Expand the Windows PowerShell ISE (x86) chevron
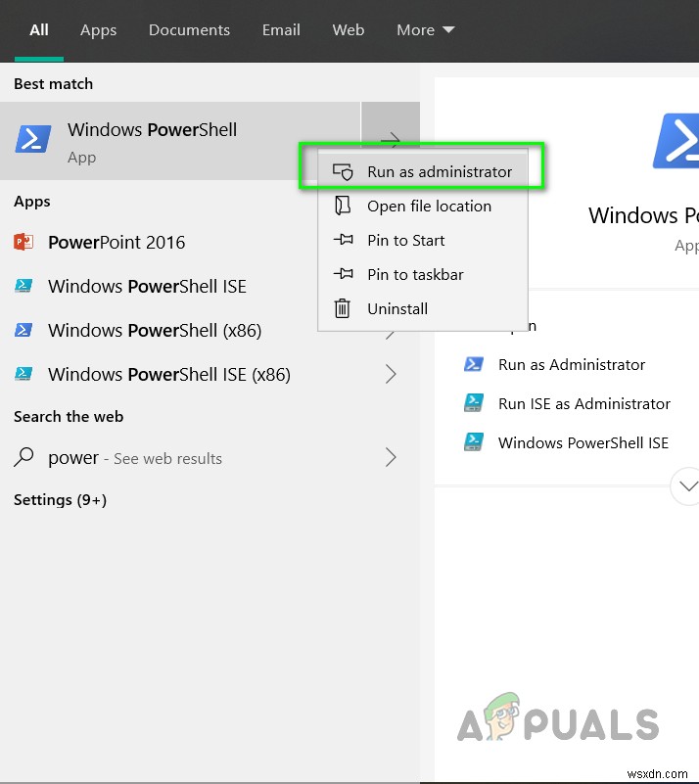 point(391,374)
